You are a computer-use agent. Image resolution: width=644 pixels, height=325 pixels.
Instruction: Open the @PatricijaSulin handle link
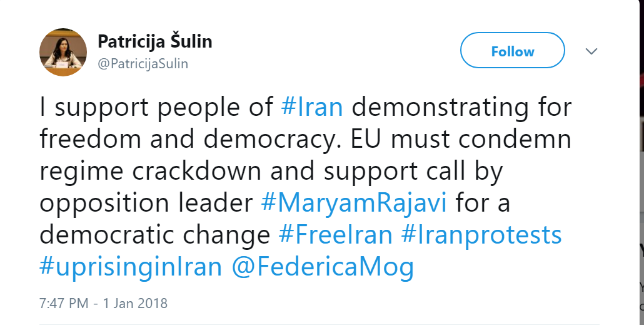[x=143, y=64]
